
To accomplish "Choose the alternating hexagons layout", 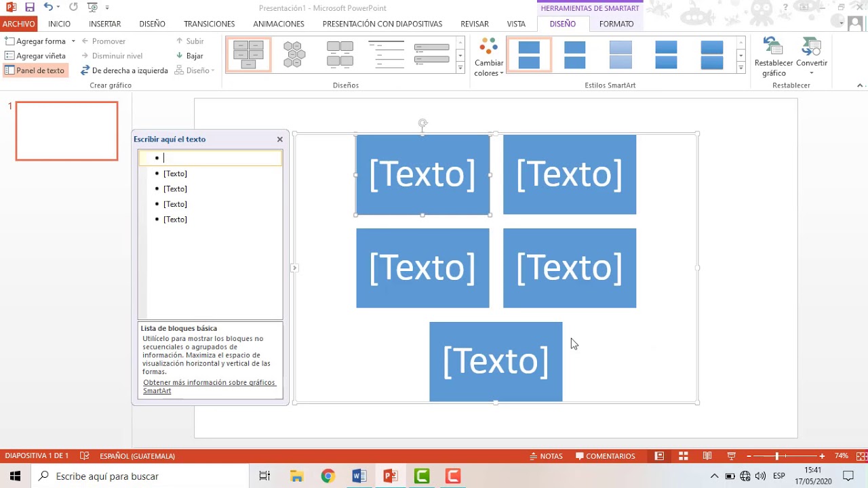I will click(294, 55).
